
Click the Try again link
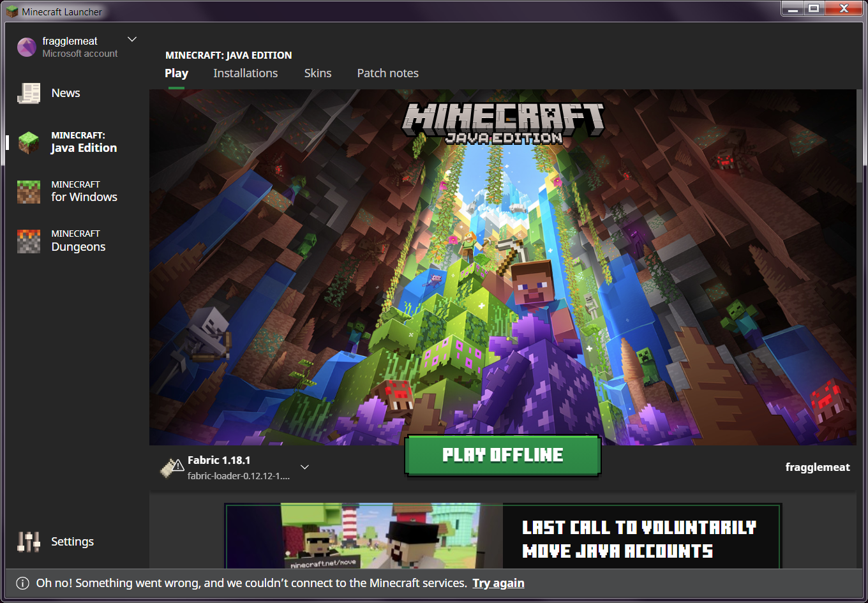point(498,583)
